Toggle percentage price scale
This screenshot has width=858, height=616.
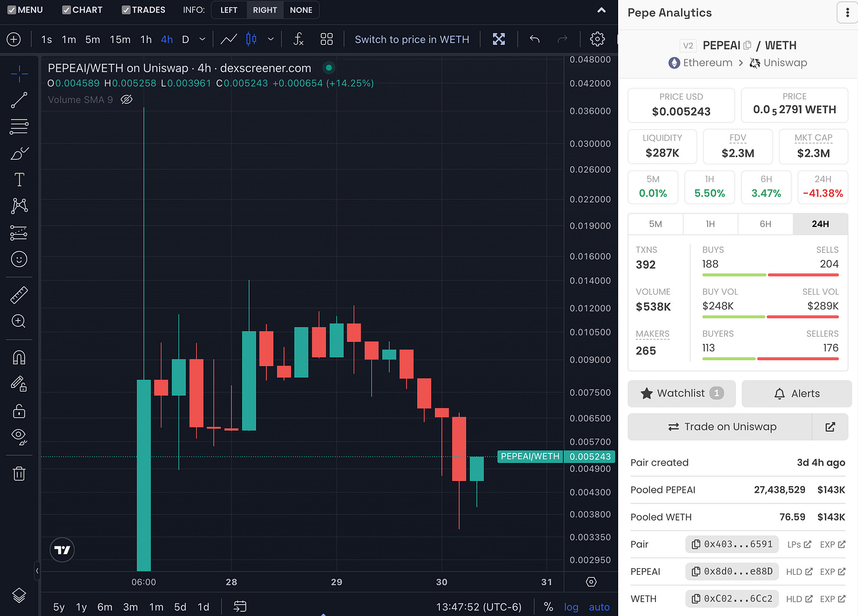(x=548, y=607)
